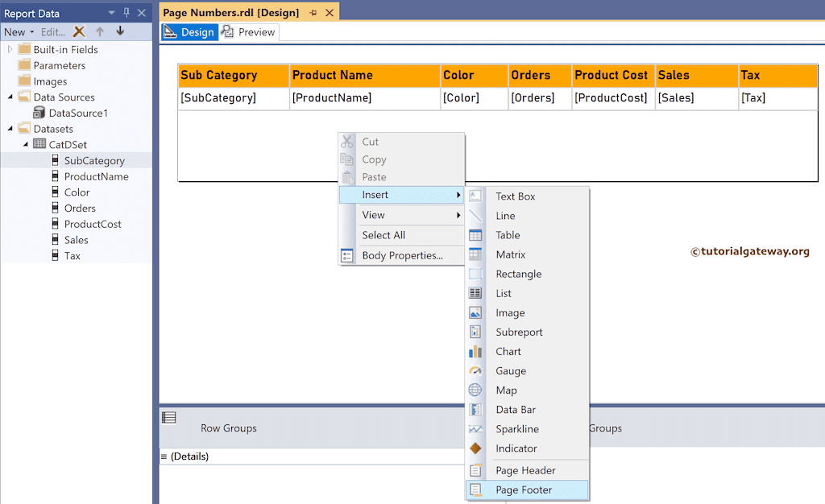Click the Details row group entry
Viewport: 825px width, 504px height.
pos(189,456)
